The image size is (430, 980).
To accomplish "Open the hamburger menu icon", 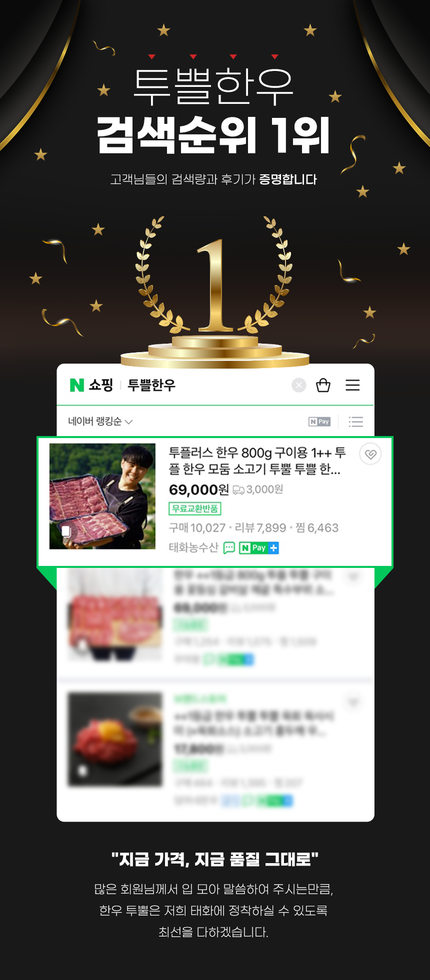I will [x=352, y=385].
